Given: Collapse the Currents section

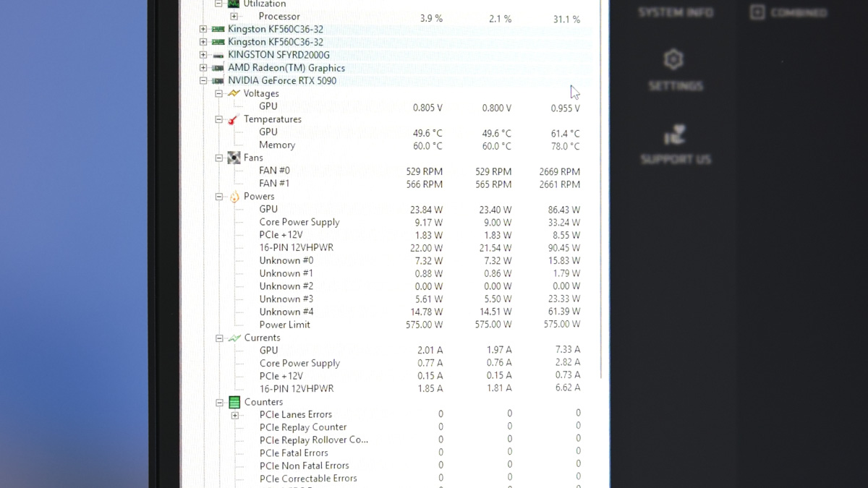Looking at the screenshot, I should pyautogui.click(x=219, y=338).
